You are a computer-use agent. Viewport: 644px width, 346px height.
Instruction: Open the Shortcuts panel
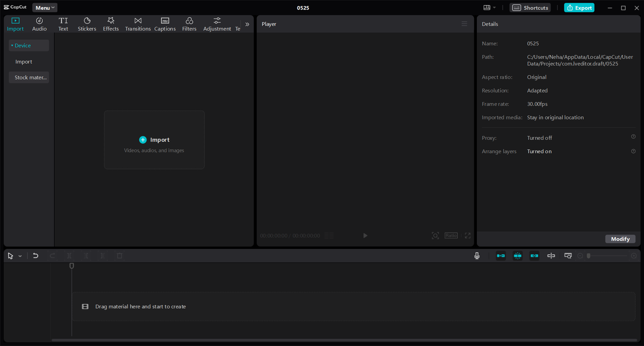point(530,8)
